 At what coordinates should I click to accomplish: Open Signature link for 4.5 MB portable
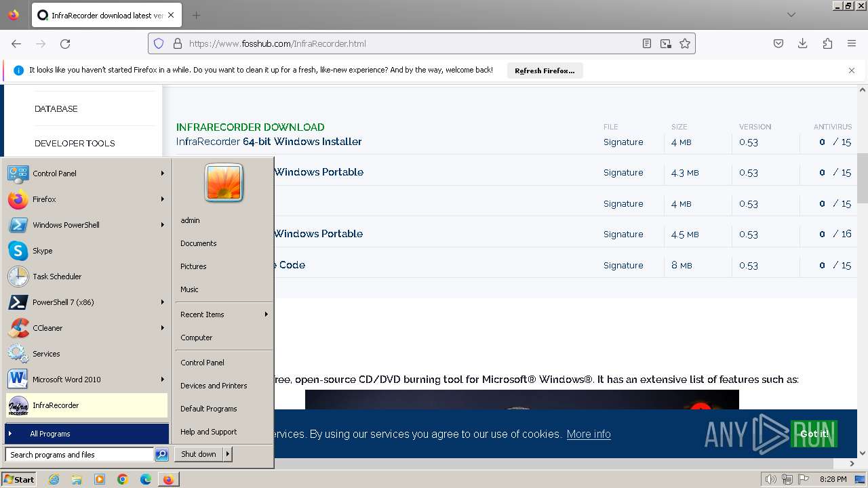(623, 234)
